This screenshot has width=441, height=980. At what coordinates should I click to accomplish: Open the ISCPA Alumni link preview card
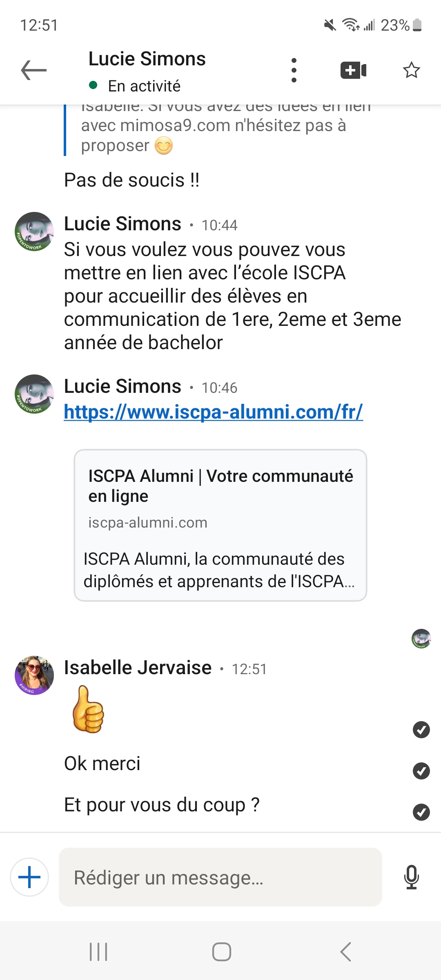coord(220,525)
